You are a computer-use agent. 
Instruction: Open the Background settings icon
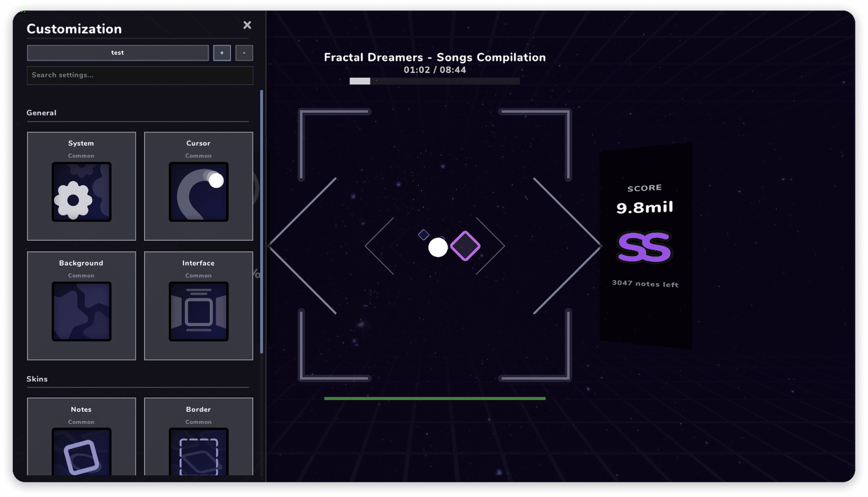point(81,311)
